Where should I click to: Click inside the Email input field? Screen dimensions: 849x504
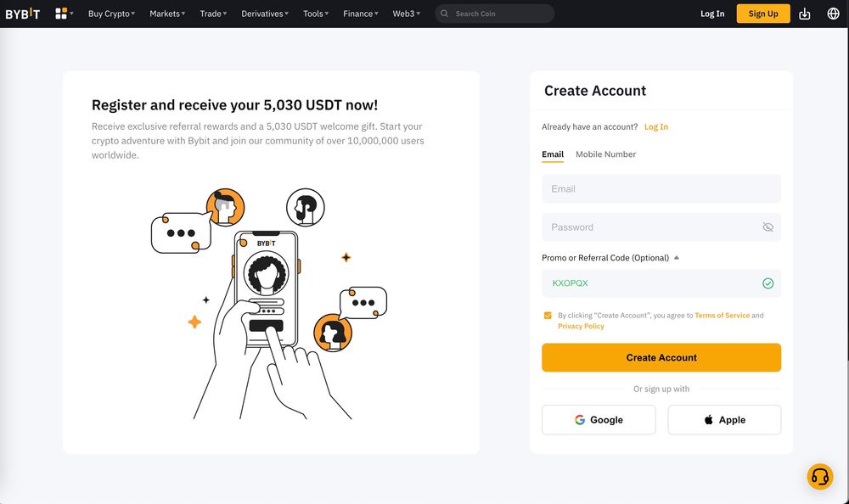(661, 188)
